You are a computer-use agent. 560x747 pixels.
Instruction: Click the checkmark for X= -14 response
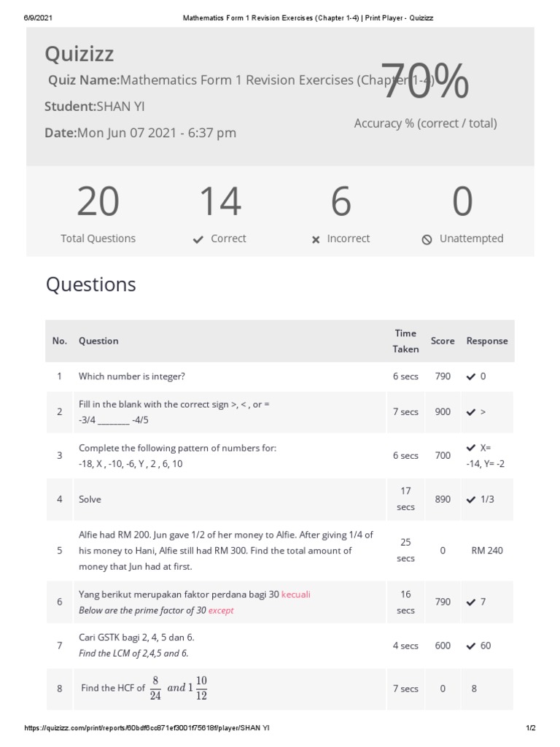(x=471, y=447)
